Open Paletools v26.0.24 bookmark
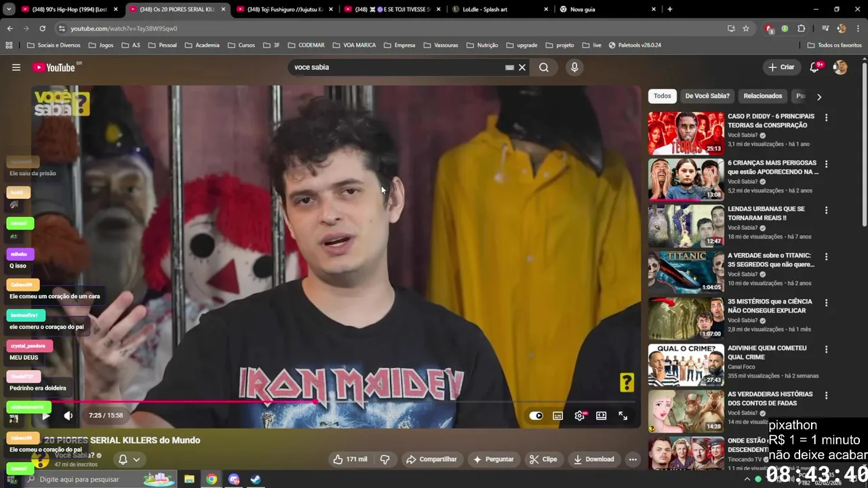 pos(635,45)
